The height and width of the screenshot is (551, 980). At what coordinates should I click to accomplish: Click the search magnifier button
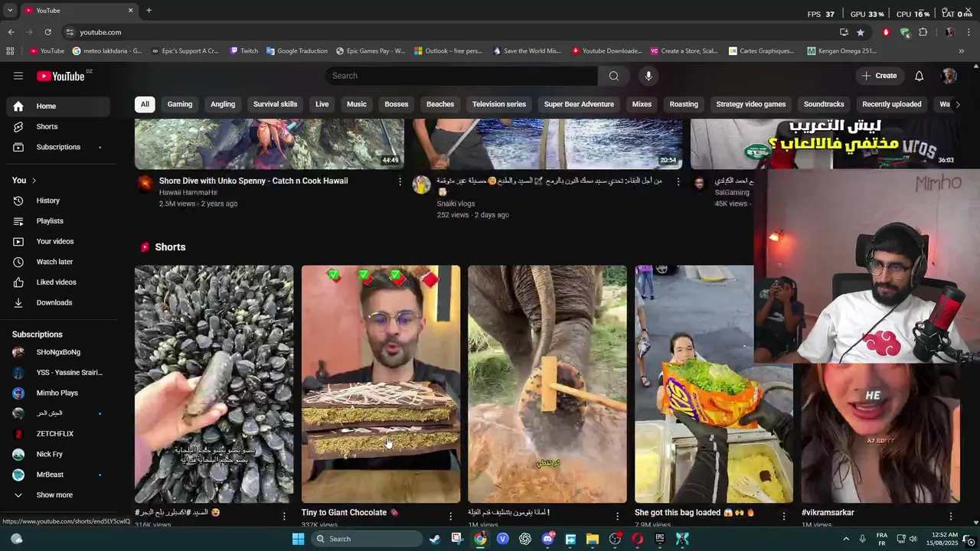(613, 76)
